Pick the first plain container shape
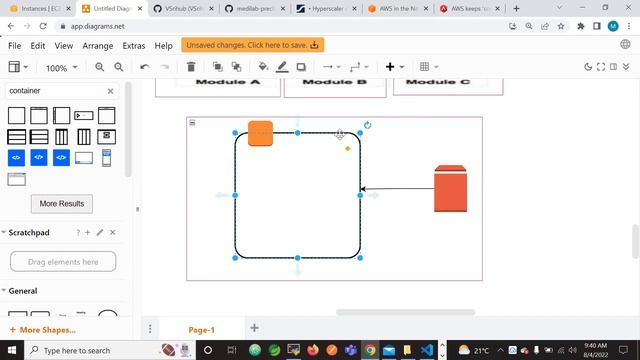Image resolution: width=640 pixels, height=360 pixels. (x=16, y=116)
